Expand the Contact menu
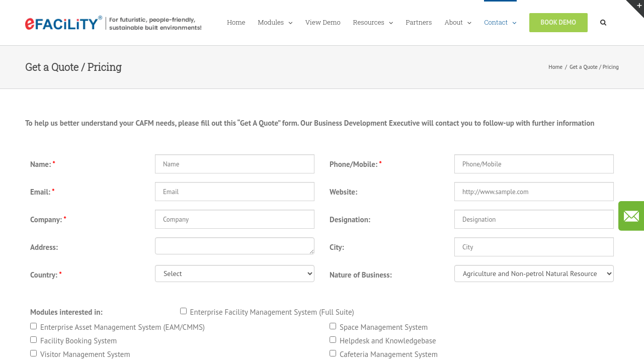644x362 pixels. 500,23
